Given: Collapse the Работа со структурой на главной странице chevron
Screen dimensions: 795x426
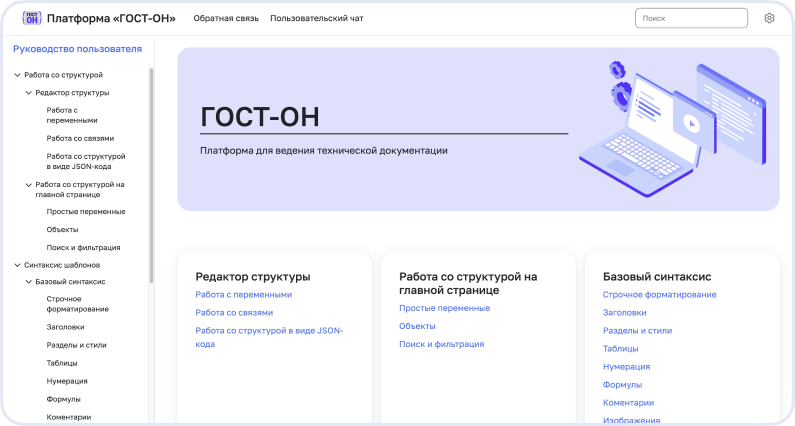Looking at the screenshot, I should click(x=28, y=185).
